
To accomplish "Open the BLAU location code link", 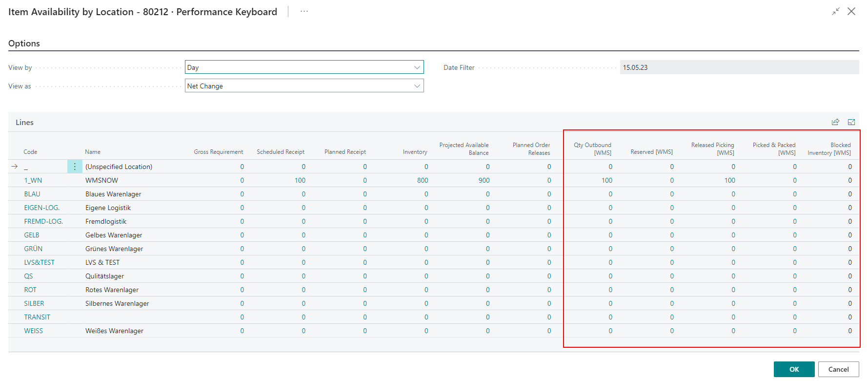I will click(x=32, y=194).
